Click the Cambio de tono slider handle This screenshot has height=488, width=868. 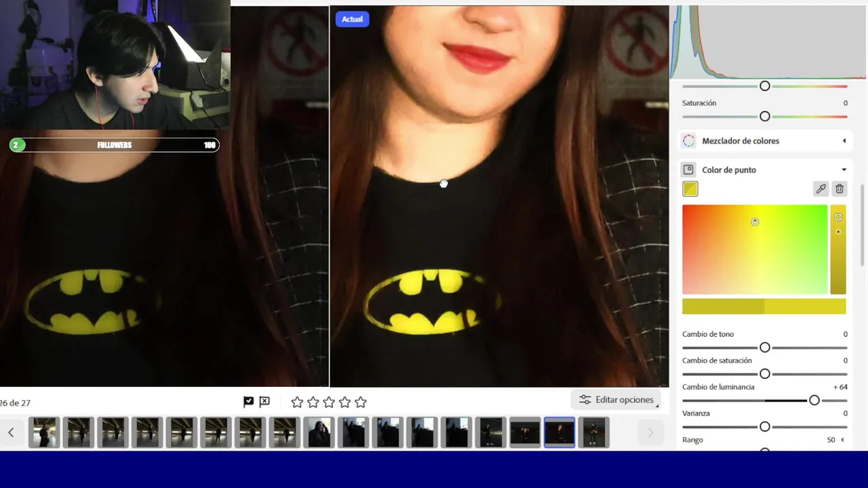[x=765, y=347]
